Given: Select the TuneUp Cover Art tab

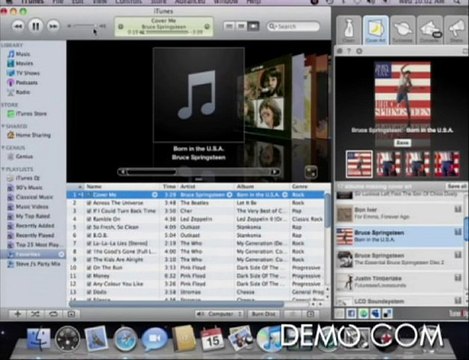Looking at the screenshot, I should pyautogui.click(x=376, y=30).
